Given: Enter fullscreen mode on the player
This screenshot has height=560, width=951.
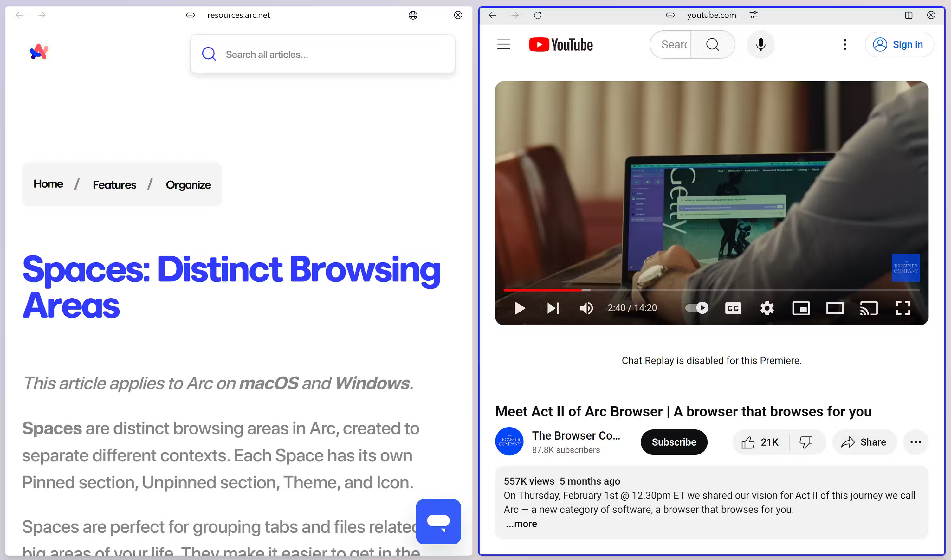Looking at the screenshot, I should 903,308.
